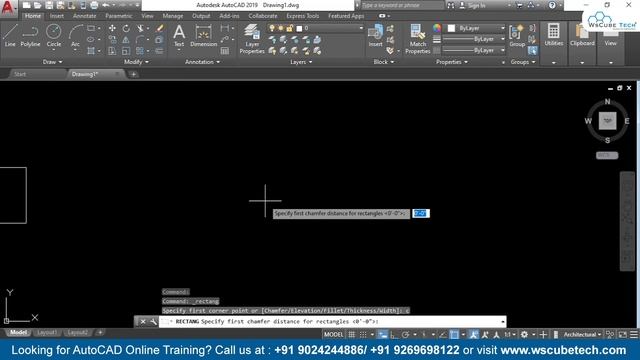Toggle layer 0 lock icon
Image resolution: width=640 pixels, height=360 pixels.
coord(290,28)
